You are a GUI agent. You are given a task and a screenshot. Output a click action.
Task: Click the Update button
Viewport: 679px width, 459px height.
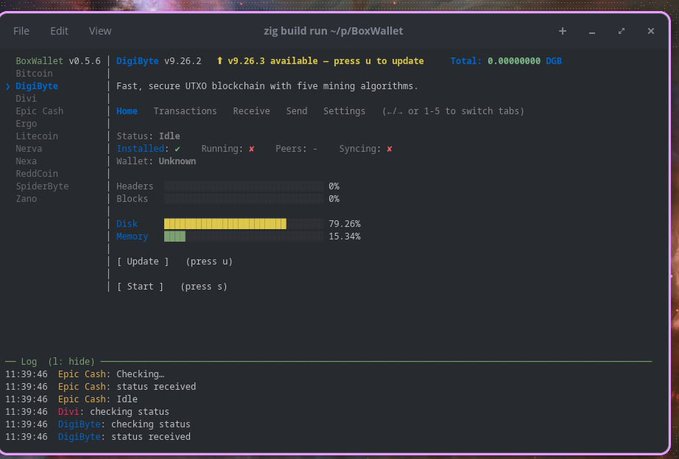point(142,262)
